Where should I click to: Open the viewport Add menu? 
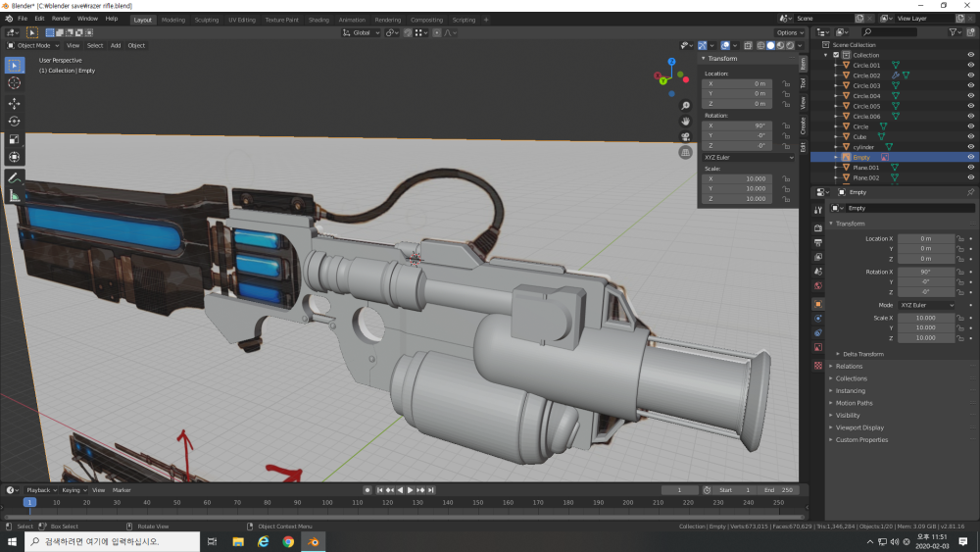tap(116, 45)
